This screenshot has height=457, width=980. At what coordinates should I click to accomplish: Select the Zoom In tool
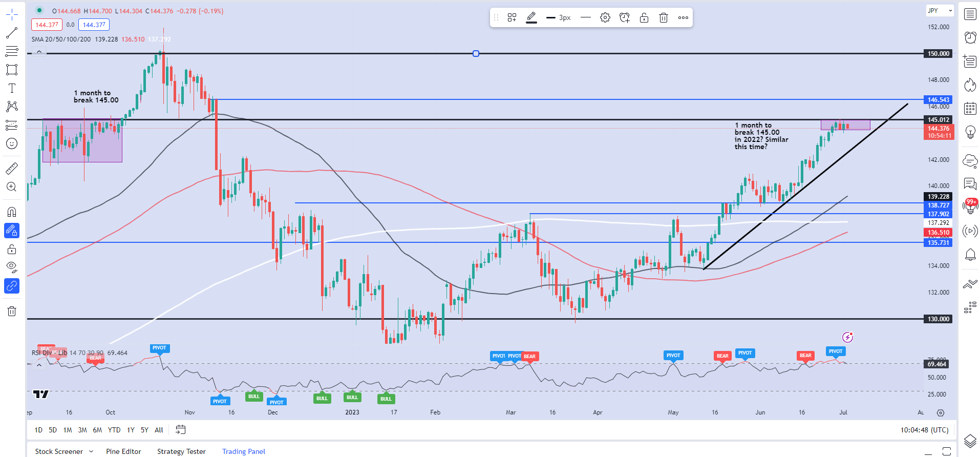click(x=12, y=187)
